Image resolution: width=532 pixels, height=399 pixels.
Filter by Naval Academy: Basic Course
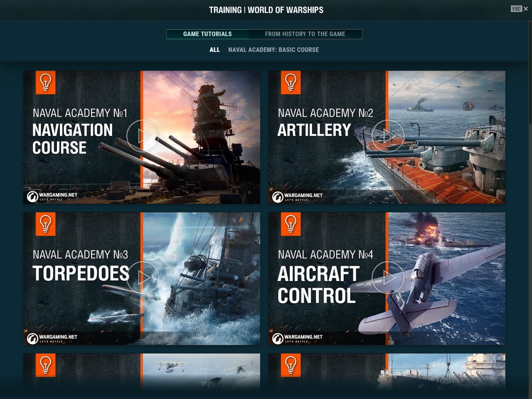point(273,50)
